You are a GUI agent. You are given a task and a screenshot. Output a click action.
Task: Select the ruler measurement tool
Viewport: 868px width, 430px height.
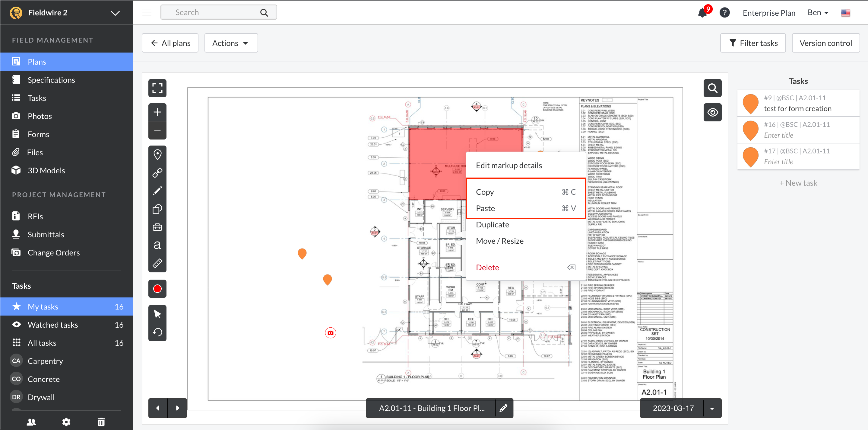click(x=157, y=263)
